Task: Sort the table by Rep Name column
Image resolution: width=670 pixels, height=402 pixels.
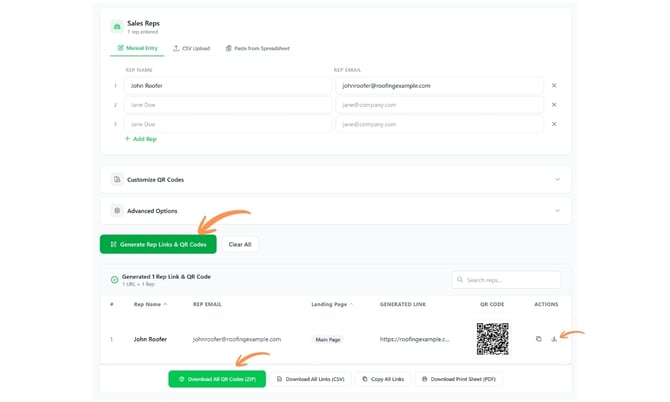Action: pos(150,304)
